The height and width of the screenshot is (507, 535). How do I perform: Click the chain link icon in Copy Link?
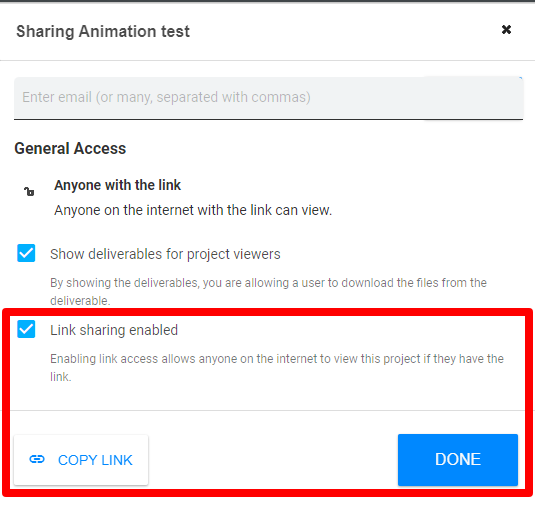(37, 459)
